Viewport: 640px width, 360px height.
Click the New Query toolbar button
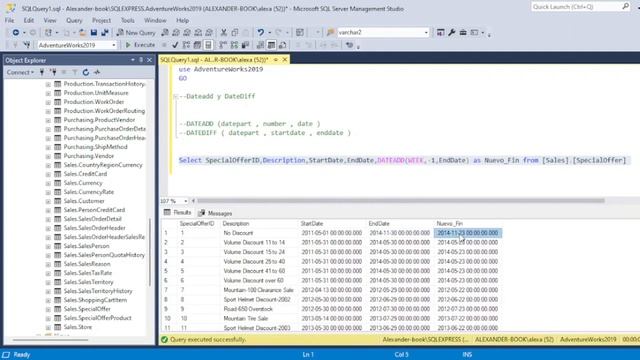(136, 33)
